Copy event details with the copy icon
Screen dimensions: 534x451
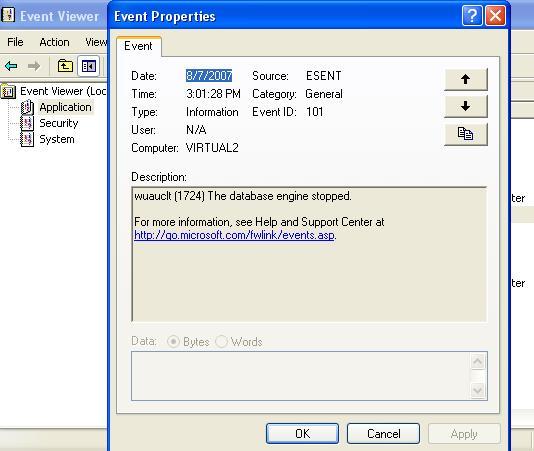coord(466,134)
